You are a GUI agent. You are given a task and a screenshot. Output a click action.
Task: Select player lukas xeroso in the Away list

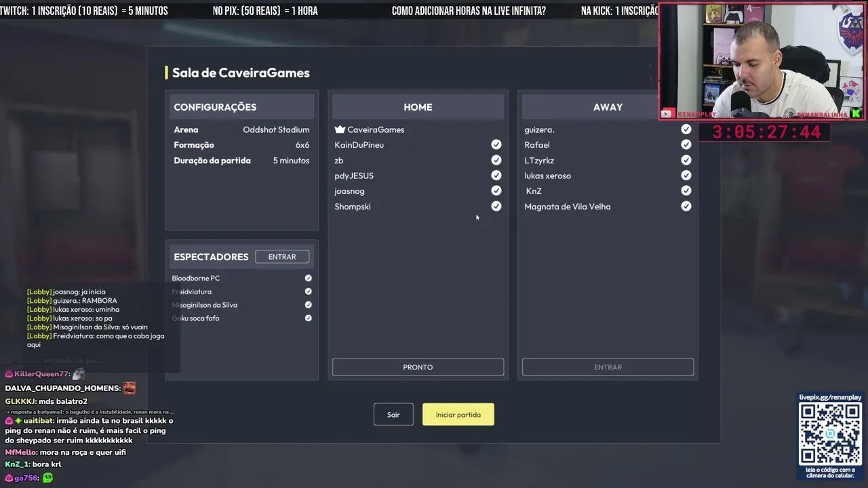[x=547, y=176]
